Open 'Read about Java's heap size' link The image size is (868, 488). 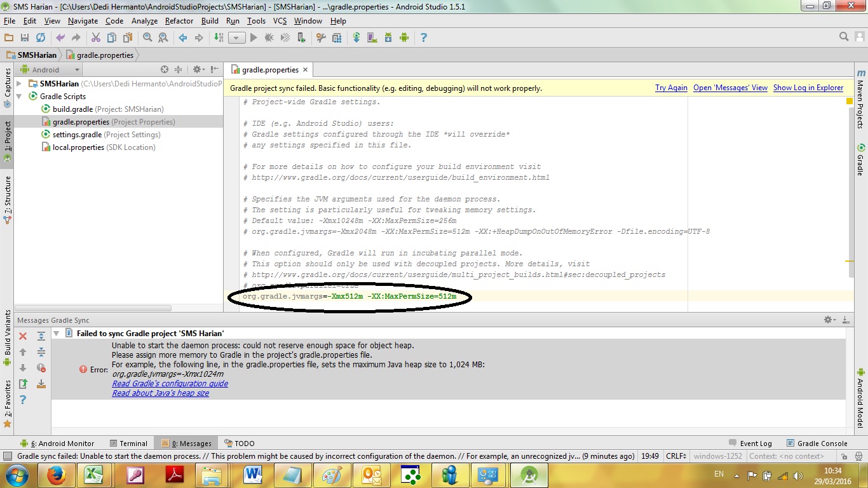[x=159, y=393]
